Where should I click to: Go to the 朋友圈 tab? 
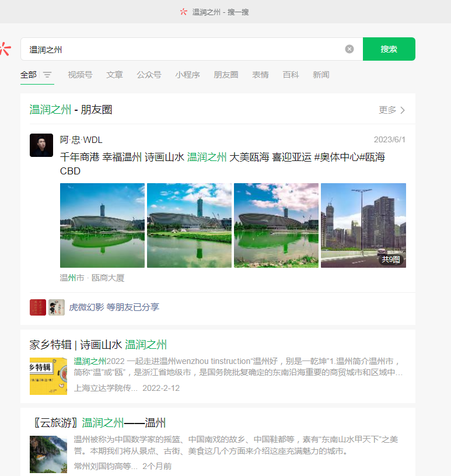[226, 75]
